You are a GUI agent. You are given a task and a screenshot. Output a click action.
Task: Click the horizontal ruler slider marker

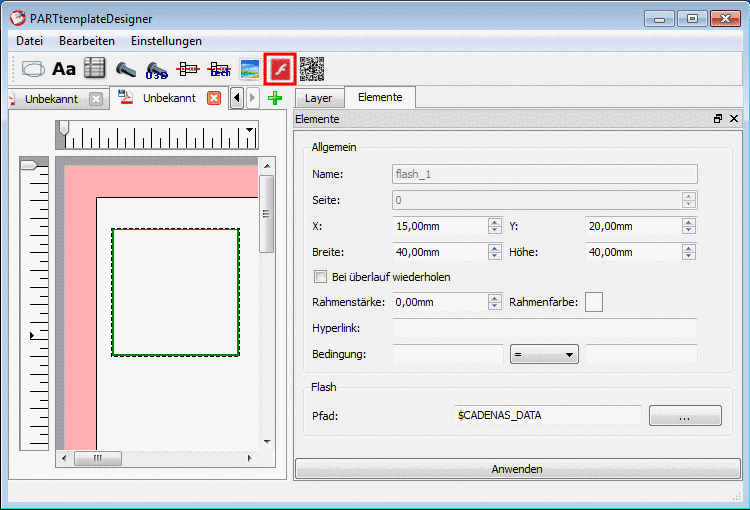pyautogui.click(x=64, y=130)
